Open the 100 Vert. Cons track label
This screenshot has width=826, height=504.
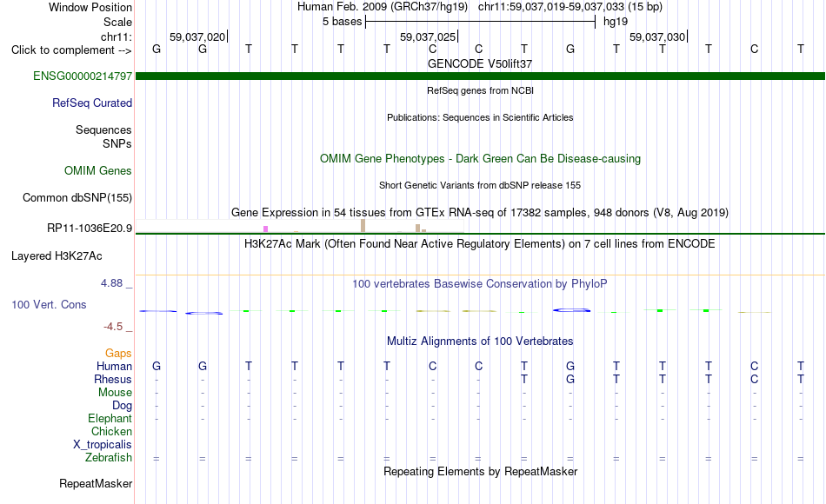[x=49, y=304]
